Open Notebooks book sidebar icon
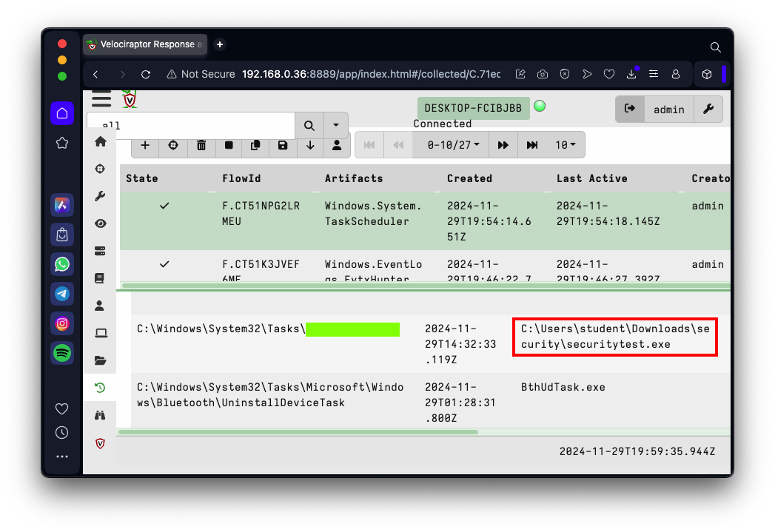 point(100,278)
